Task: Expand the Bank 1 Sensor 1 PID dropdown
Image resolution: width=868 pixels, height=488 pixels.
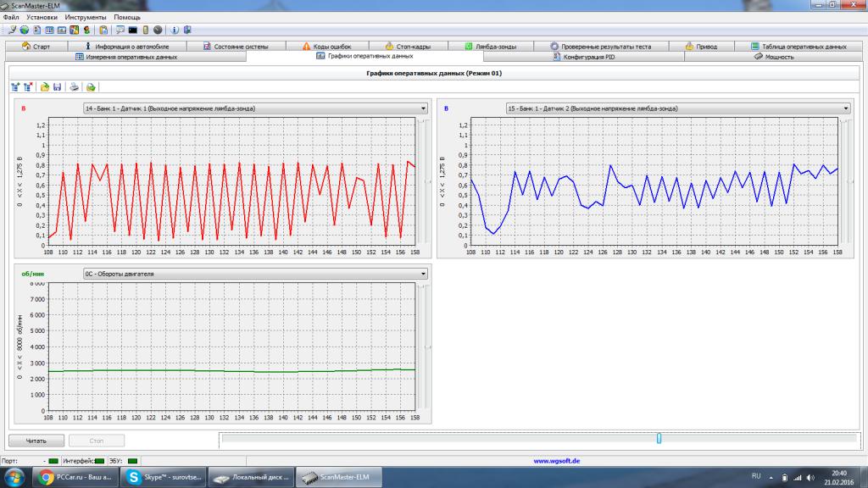Action: [x=423, y=108]
